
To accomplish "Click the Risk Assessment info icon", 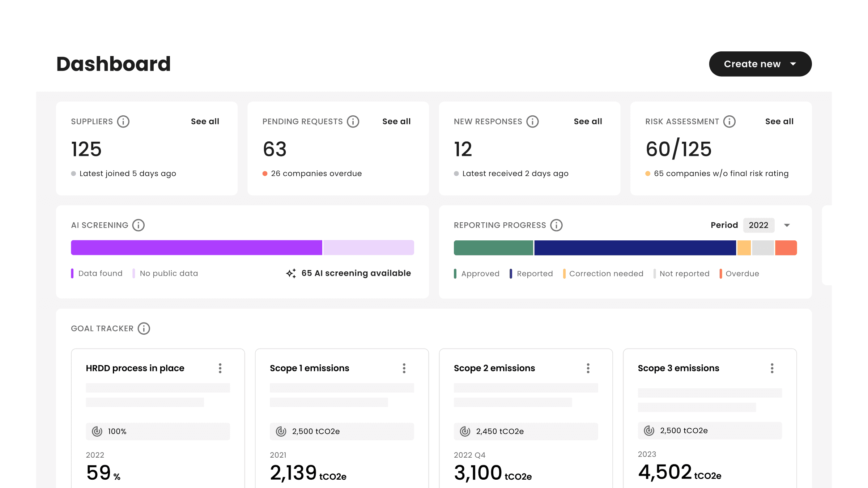I will tap(729, 121).
